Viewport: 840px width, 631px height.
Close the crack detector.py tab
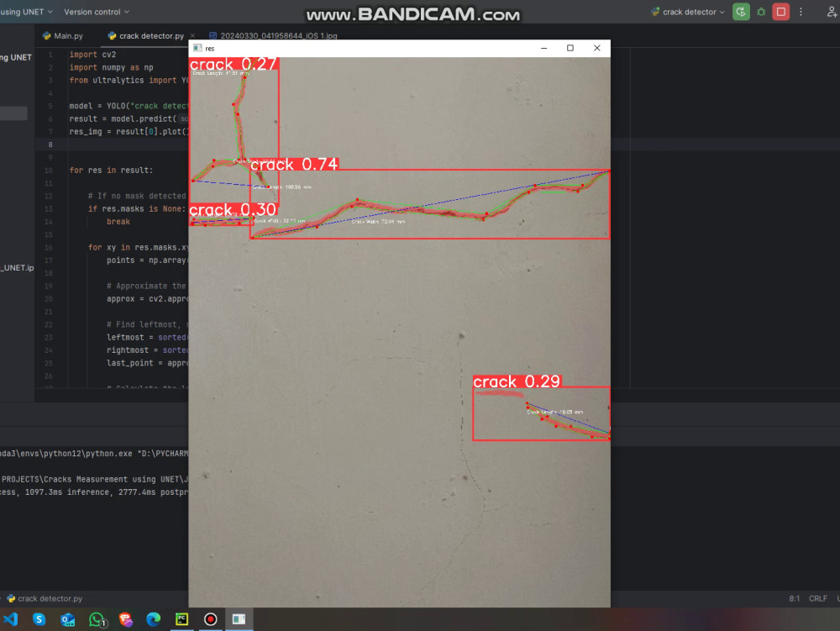(x=192, y=36)
